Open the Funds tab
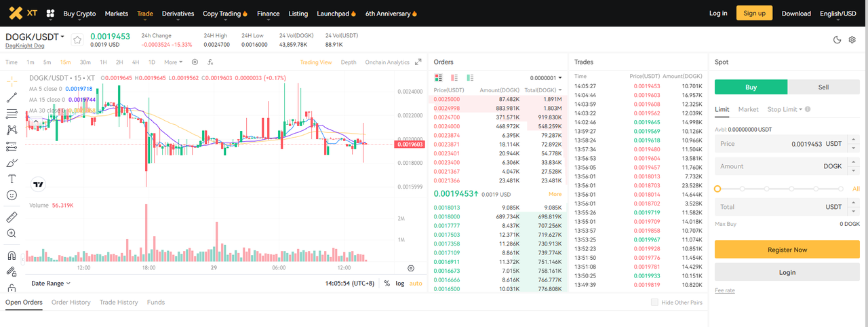868x327 pixels. click(x=156, y=302)
